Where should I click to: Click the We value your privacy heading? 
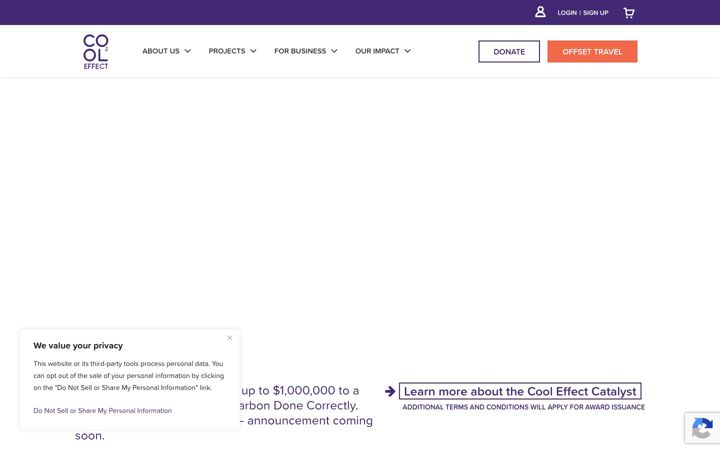point(78,345)
